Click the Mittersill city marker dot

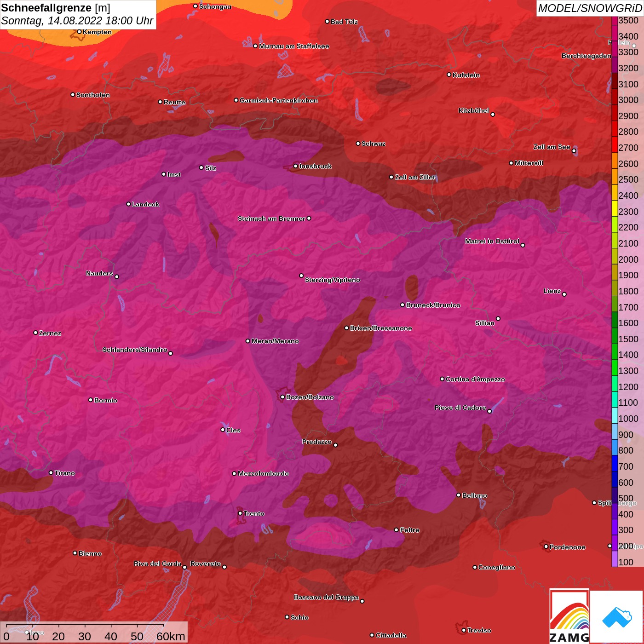[511, 163]
